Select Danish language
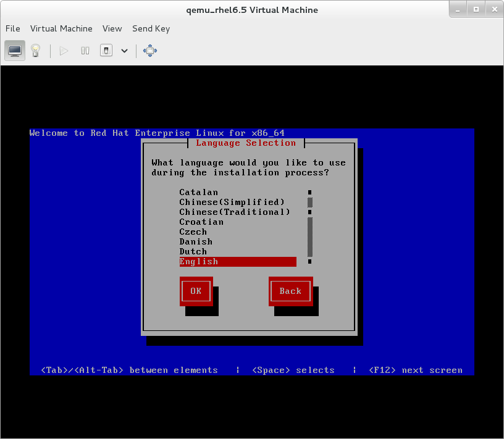Viewport: 504px width, 439px height. point(238,241)
